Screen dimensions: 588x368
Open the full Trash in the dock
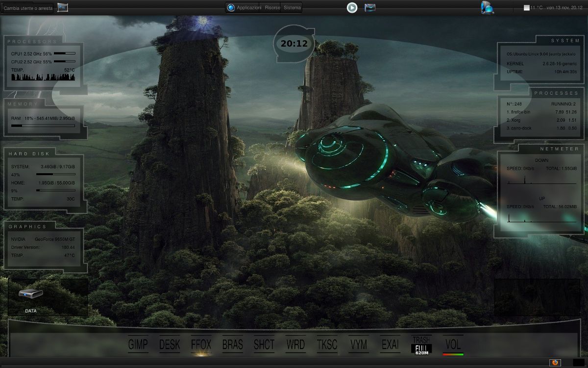421,345
